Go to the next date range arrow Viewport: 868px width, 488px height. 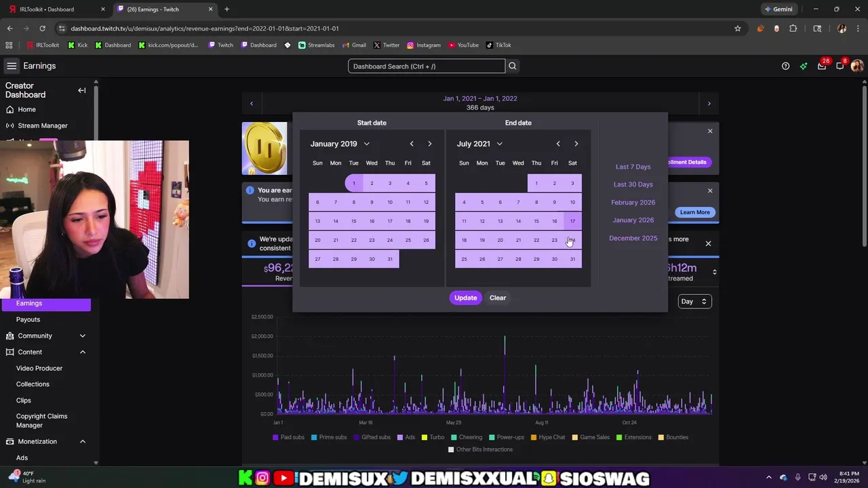tap(709, 104)
